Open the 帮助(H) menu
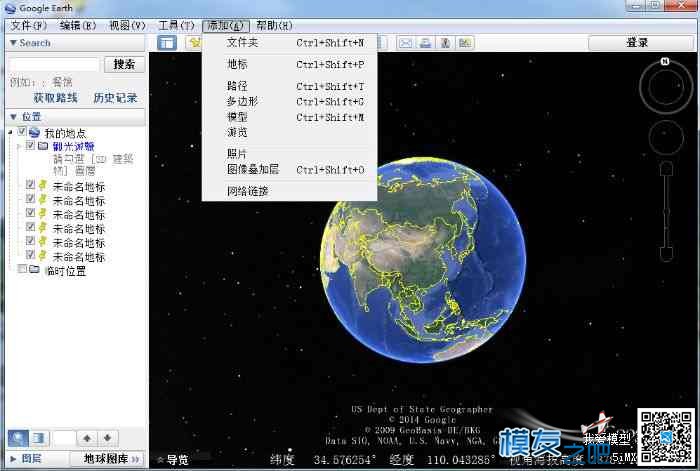Image resolution: width=700 pixels, height=471 pixels. coord(275,25)
